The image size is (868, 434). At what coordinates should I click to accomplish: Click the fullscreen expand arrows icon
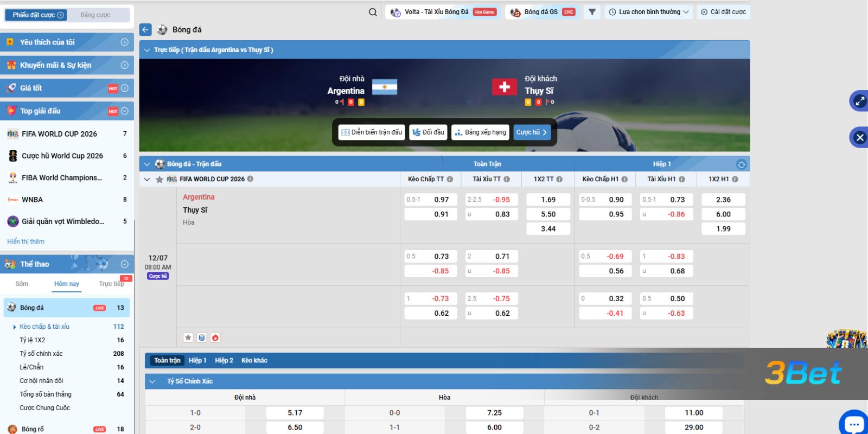pos(859,101)
